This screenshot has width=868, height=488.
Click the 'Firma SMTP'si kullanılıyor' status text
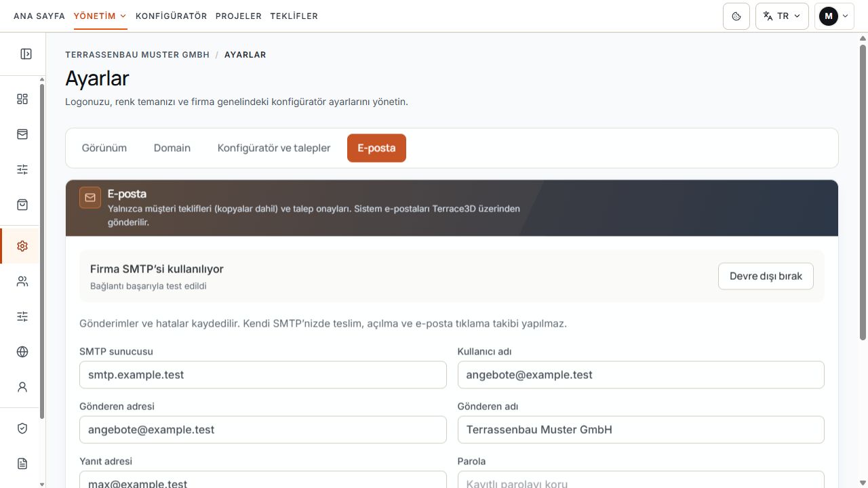pyautogui.click(x=157, y=269)
